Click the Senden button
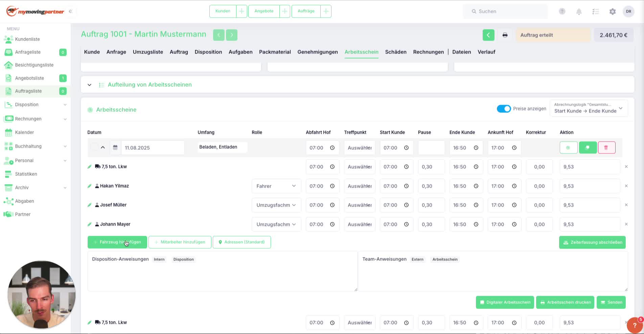This screenshot has width=644, height=334. pos(611,302)
